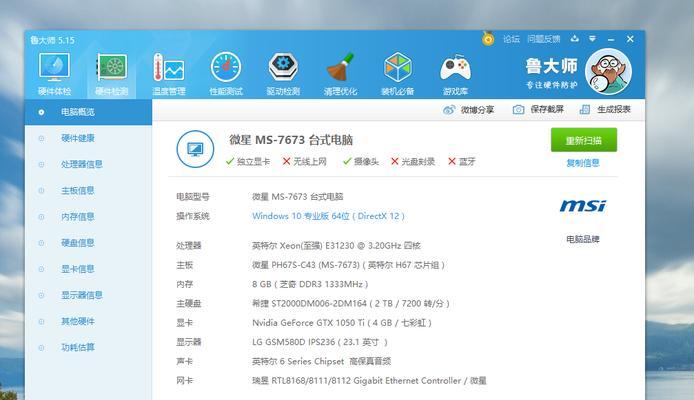The height and width of the screenshot is (400, 694).
Task: Click sound card value 6 Series Chipset
Action: pyautogui.click(x=321, y=362)
